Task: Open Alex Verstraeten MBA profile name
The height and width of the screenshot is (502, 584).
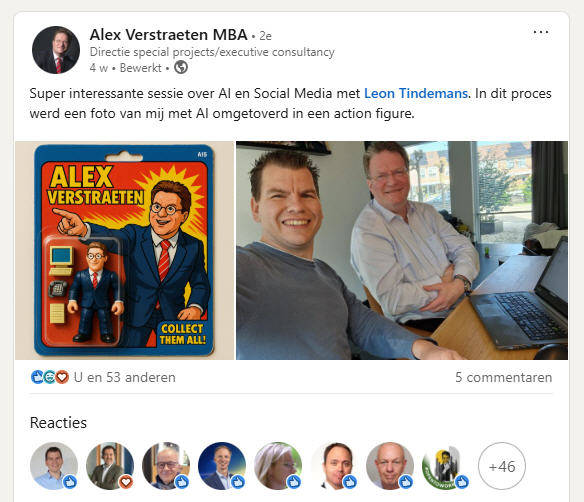Action: coord(168,35)
